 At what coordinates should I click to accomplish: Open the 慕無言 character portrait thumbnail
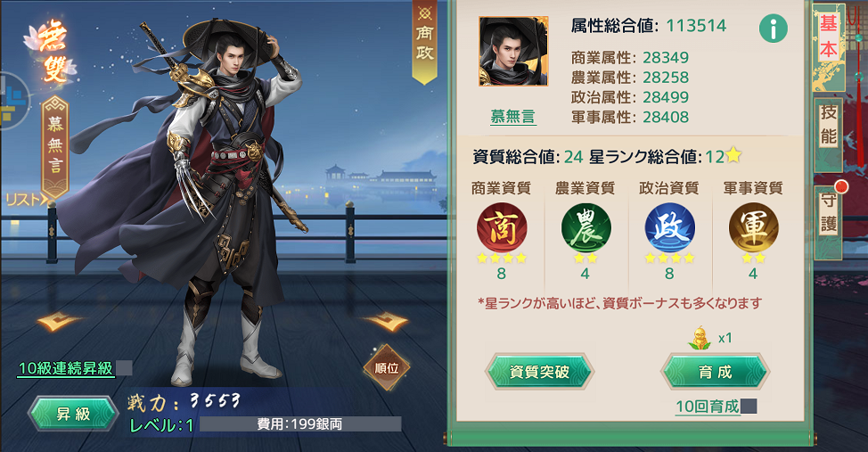513,52
